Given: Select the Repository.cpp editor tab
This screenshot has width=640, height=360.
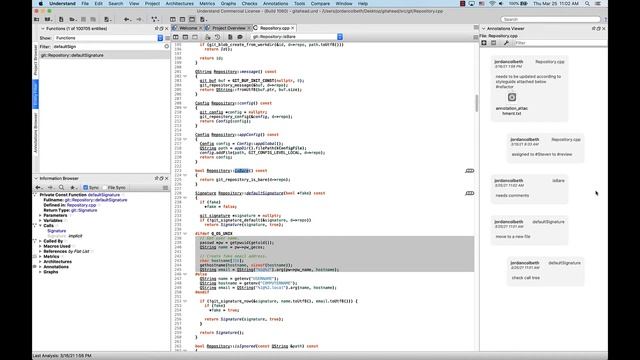Looking at the screenshot, I should click(275, 28).
